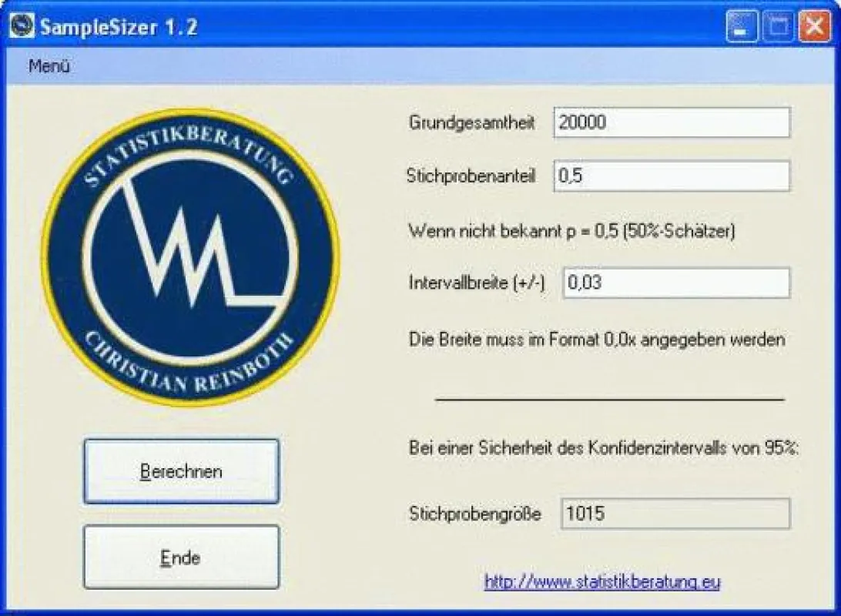Click the SampleSizer title bar app icon
Viewport: 841px width, 616px height.
point(22,25)
